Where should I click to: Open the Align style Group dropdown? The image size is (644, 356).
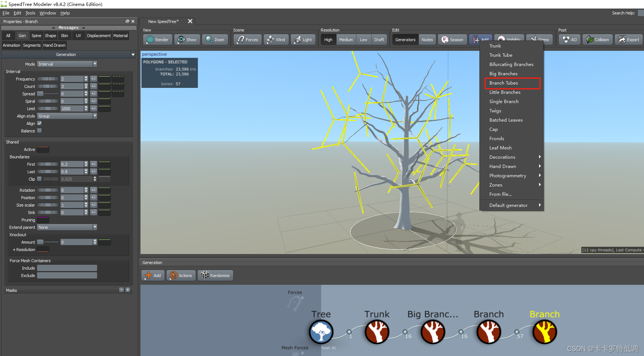point(67,116)
